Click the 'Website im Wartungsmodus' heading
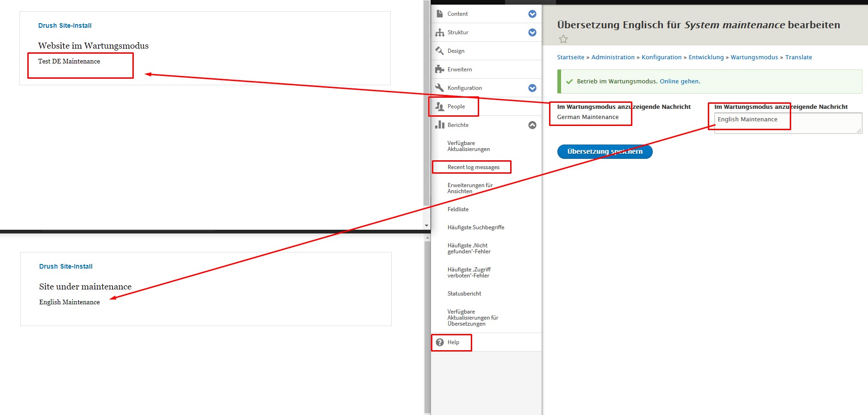Viewport: 868px width, 415px height. click(94, 46)
